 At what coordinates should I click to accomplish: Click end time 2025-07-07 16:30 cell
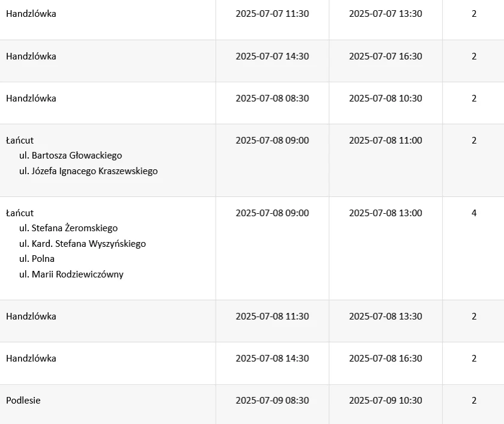(385, 56)
